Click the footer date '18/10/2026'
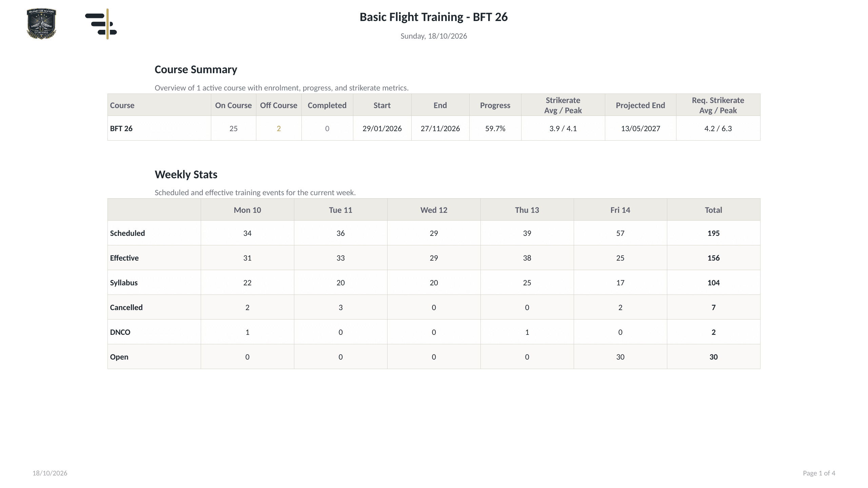Viewport: 868px width, 488px height. (50, 473)
